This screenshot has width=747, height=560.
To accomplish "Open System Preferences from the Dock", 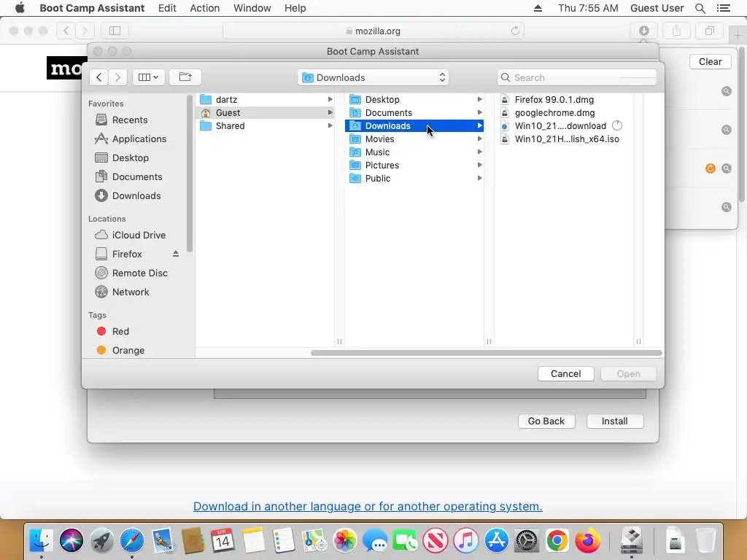I will pos(527,540).
